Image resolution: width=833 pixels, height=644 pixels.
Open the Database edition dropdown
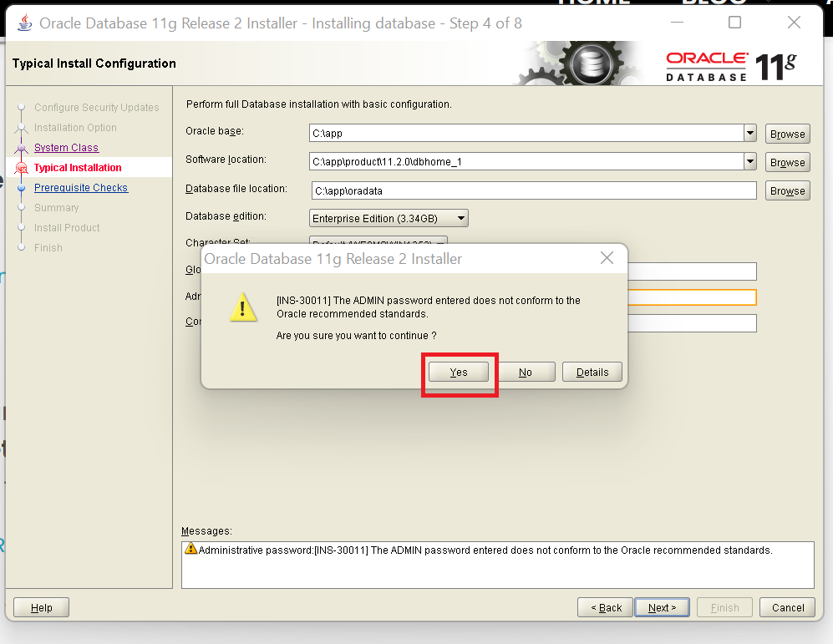(389, 218)
